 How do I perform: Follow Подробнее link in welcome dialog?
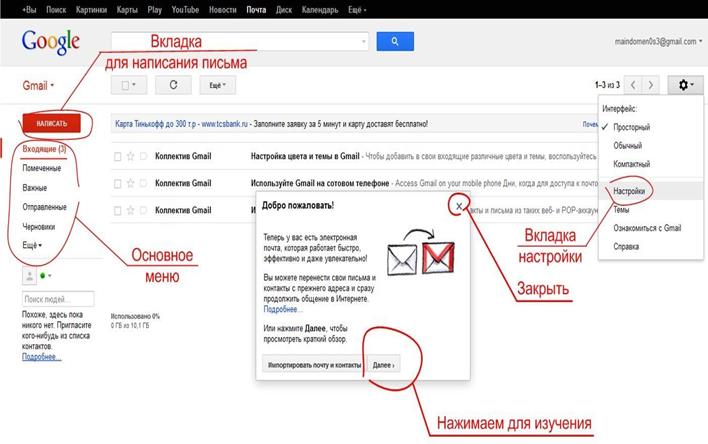point(282,309)
